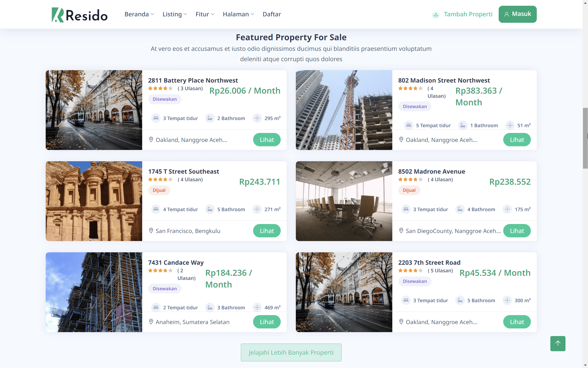Click area icon beside 51 m²
Image resolution: width=588 pixels, height=368 pixels.
tap(510, 125)
